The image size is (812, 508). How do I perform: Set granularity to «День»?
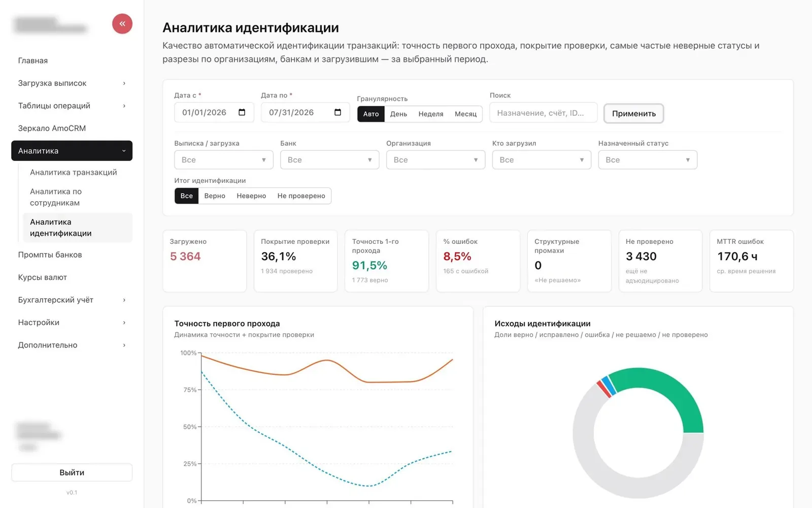(x=398, y=114)
